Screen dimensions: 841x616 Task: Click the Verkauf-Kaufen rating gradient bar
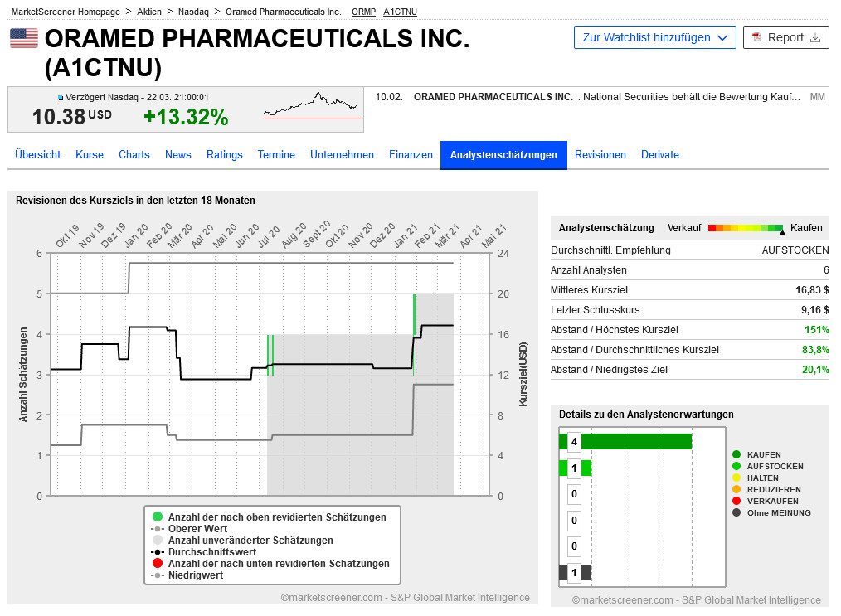coord(745,228)
